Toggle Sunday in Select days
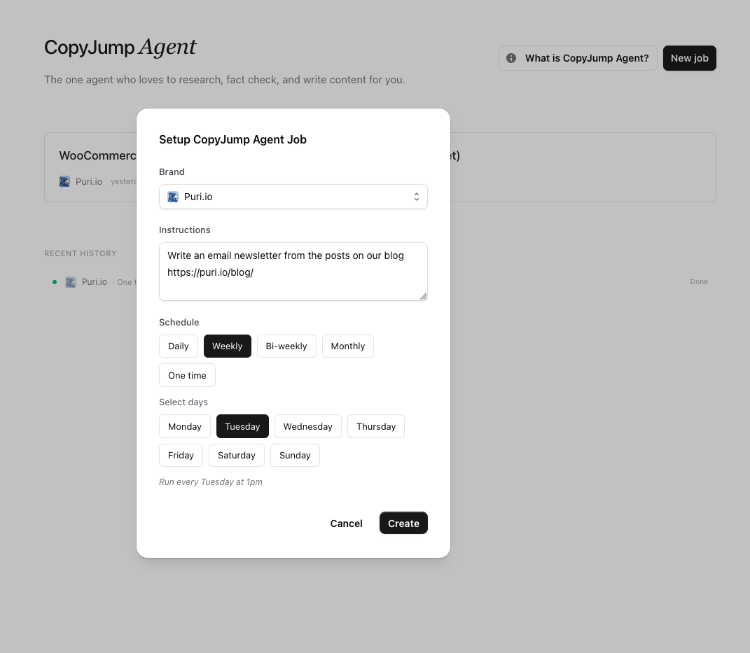 point(295,455)
